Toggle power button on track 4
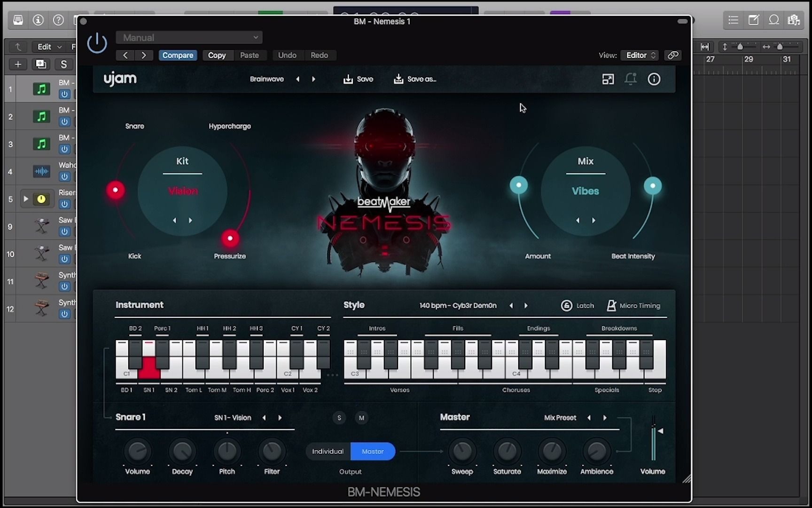This screenshot has height=508, width=812. click(x=64, y=177)
